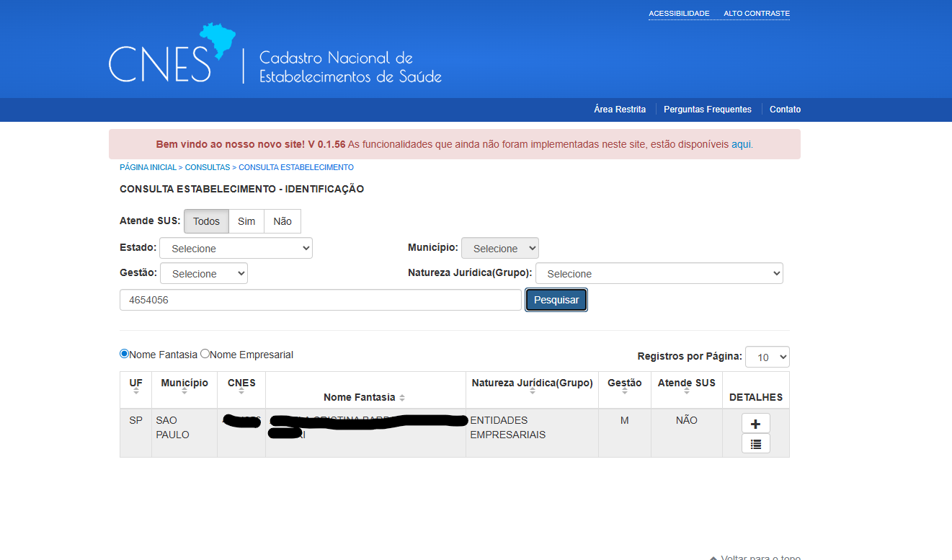Set Atende SUS filter to Não
Viewport: 952px width, 560px height.
point(283,221)
